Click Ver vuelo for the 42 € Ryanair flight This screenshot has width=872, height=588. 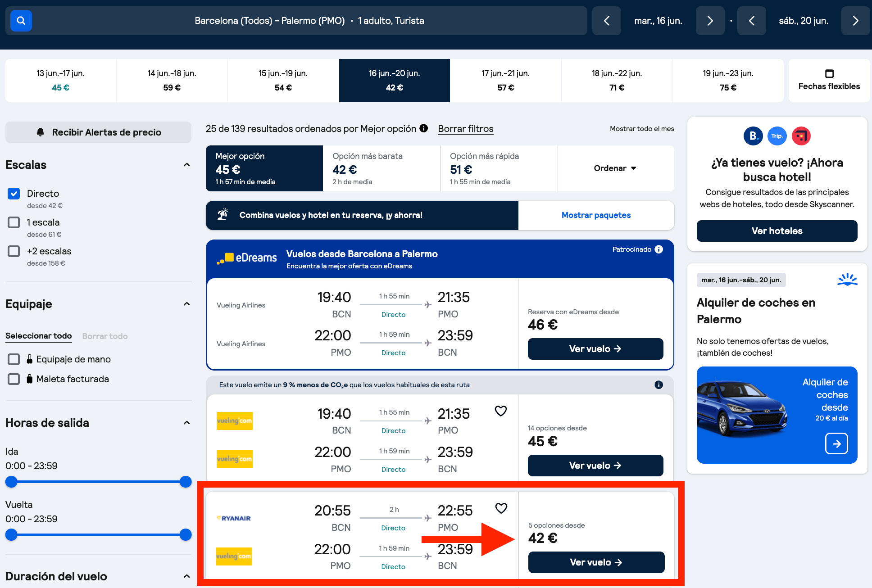point(596,562)
